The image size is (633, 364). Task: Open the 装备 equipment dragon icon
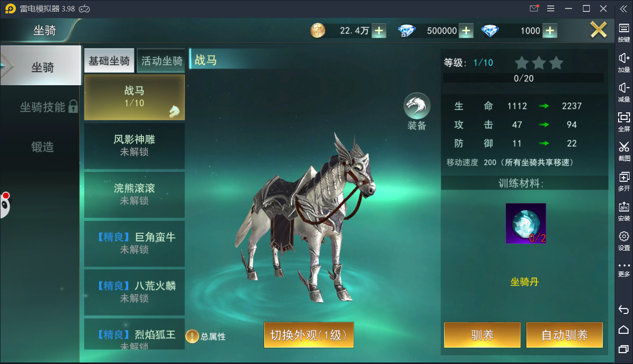point(417,106)
